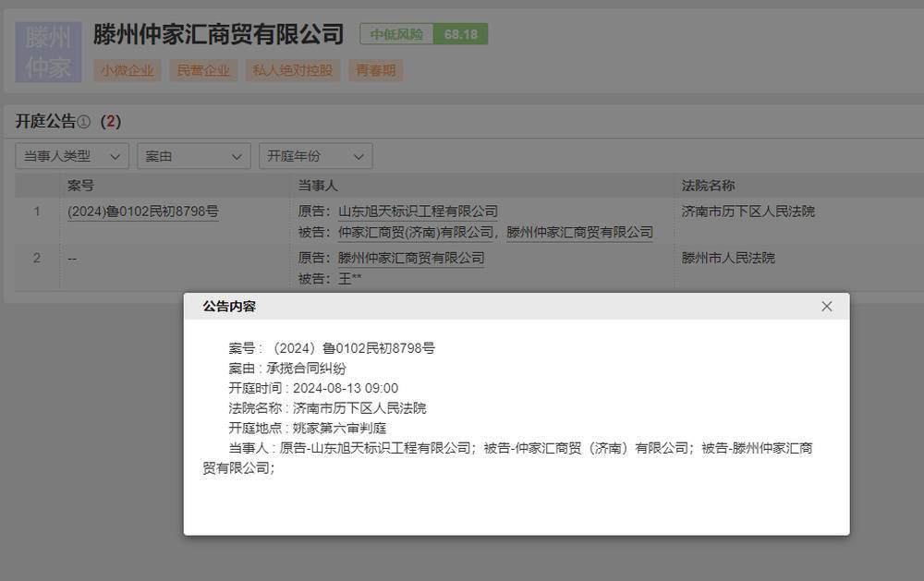Viewport: 924px width, 581px height.
Task: Close the 公告内容 popup
Action: pos(827,306)
